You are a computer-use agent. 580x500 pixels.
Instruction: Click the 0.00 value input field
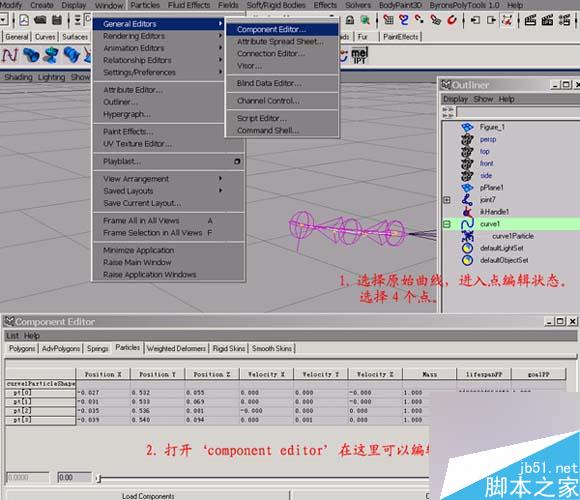(x=74, y=477)
